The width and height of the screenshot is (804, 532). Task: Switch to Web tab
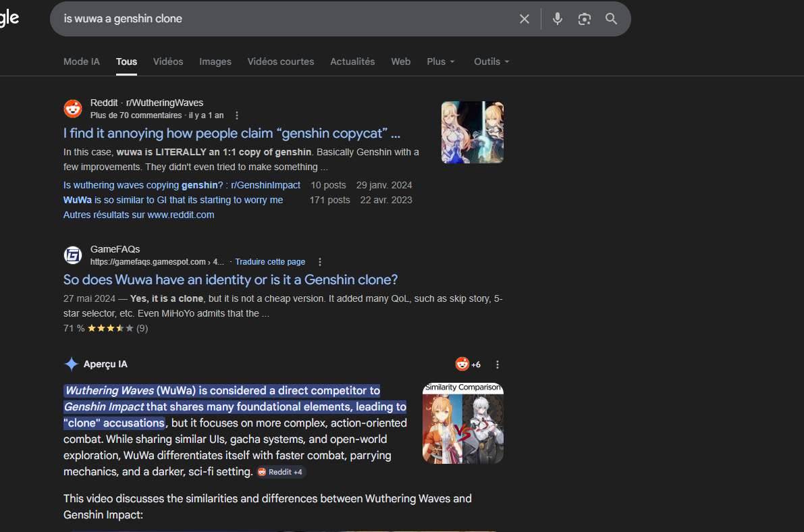pos(401,61)
